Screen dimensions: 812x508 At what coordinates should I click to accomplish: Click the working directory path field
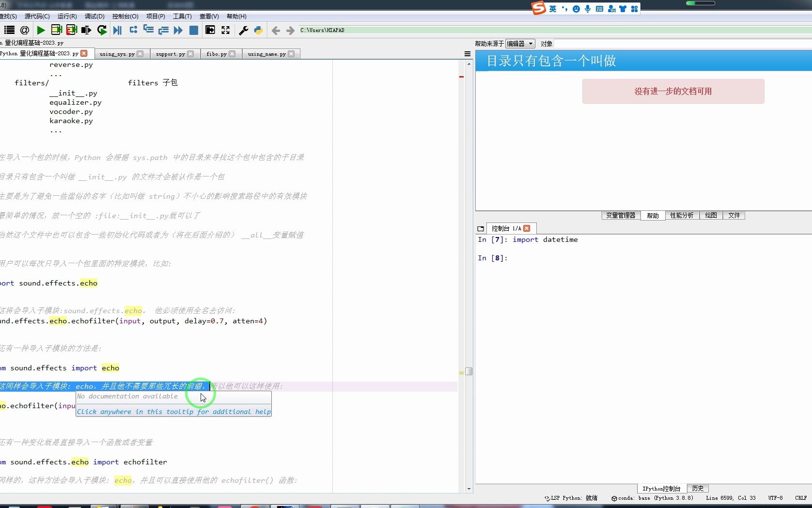tap(555, 30)
